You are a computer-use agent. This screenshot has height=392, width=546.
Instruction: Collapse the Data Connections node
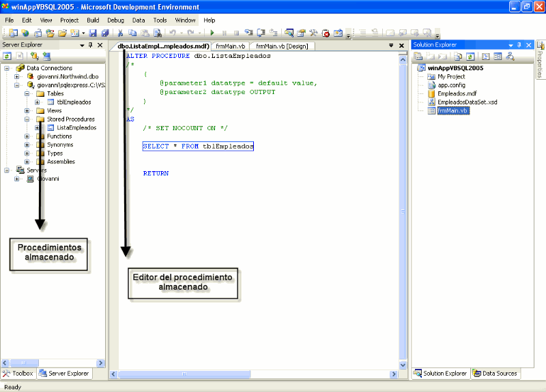(7, 68)
